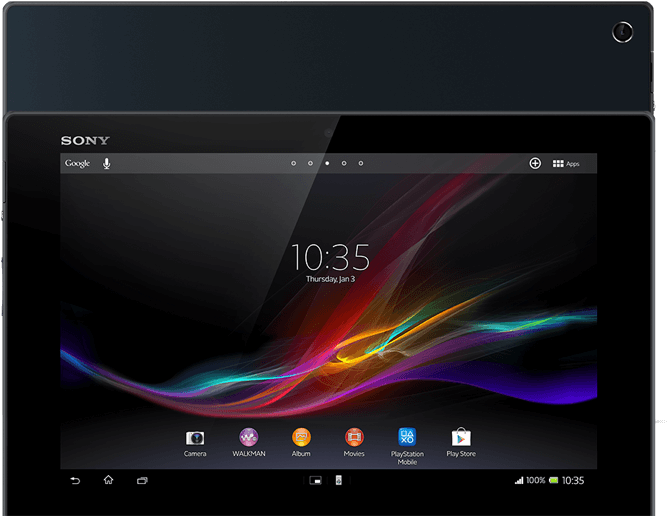Show recent apps

pyautogui.click(x=142, y=481)
